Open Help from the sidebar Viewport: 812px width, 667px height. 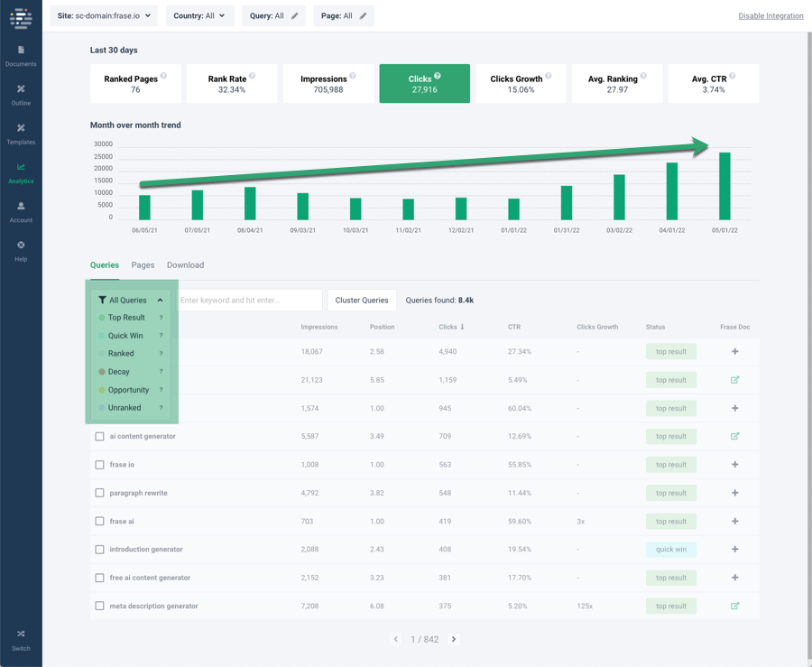[x=21, y=251]
